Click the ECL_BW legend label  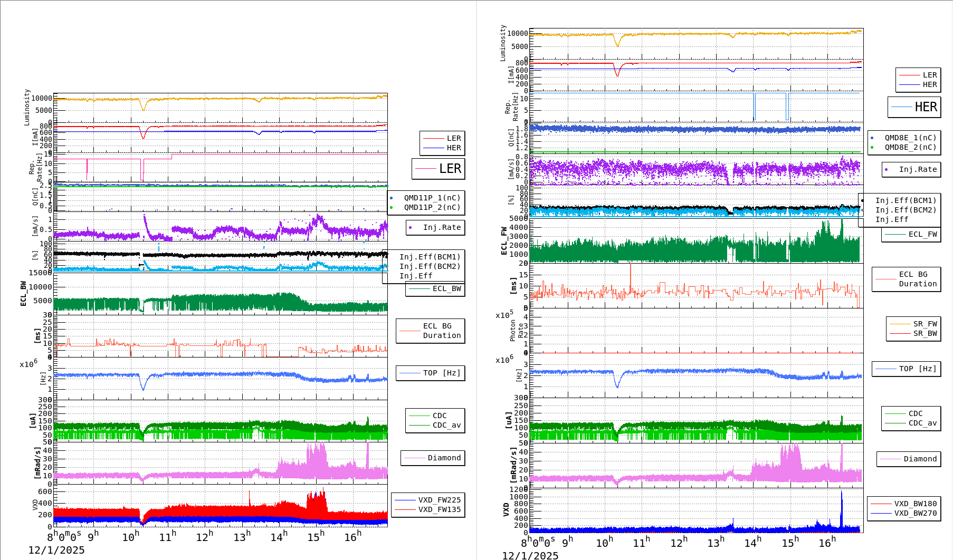tap(446, 288)
